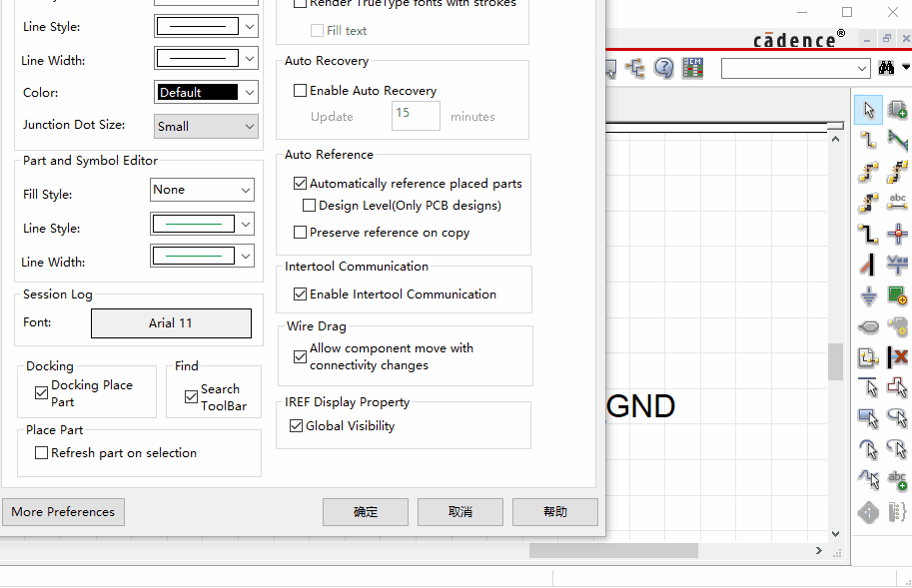Expand the Fill Style None dropdown

point(203,190)
